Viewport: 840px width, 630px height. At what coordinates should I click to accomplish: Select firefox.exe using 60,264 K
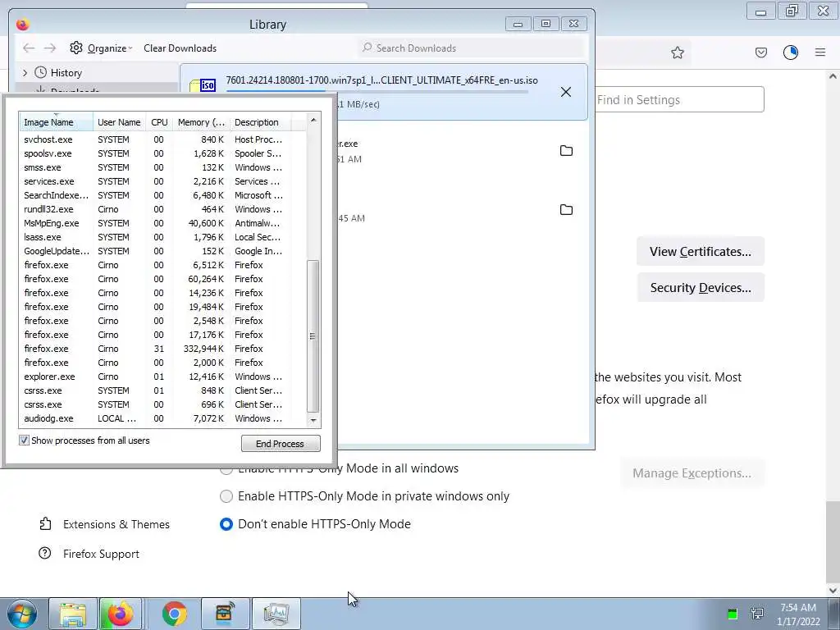[x=162, y=279]
